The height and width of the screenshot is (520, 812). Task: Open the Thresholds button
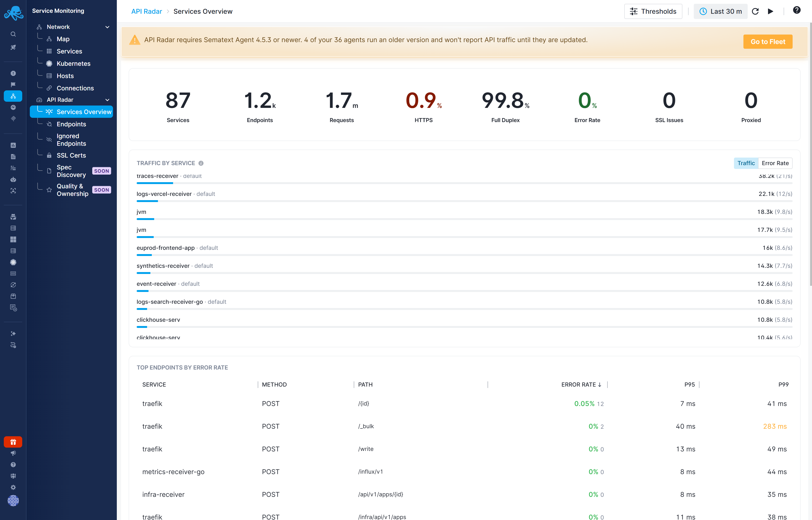[653, 12]
